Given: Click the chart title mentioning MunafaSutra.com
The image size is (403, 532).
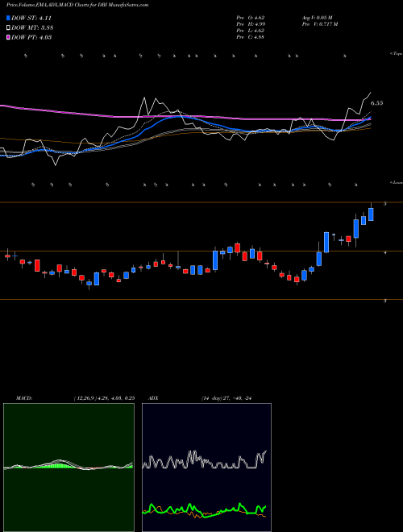Looking at the screenshot, I should (77, 5).
